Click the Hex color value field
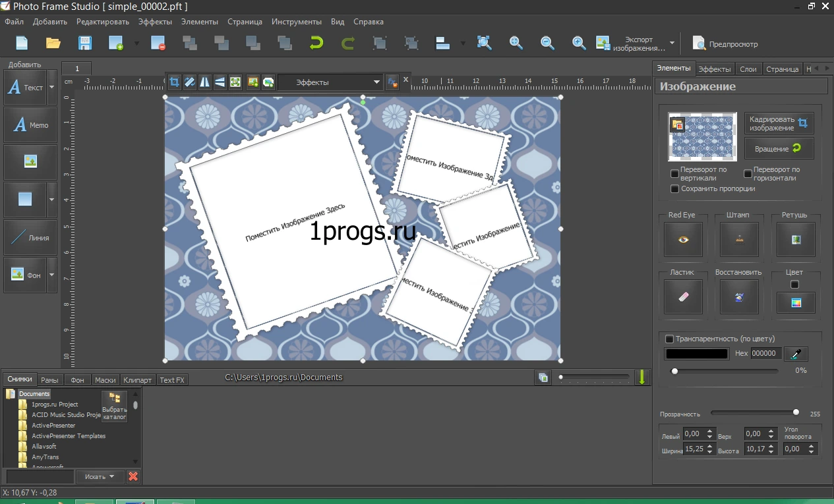 click(766, 354)
